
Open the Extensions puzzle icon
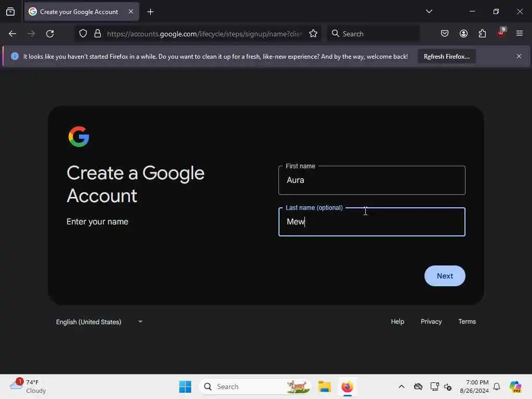coord(482,34)
